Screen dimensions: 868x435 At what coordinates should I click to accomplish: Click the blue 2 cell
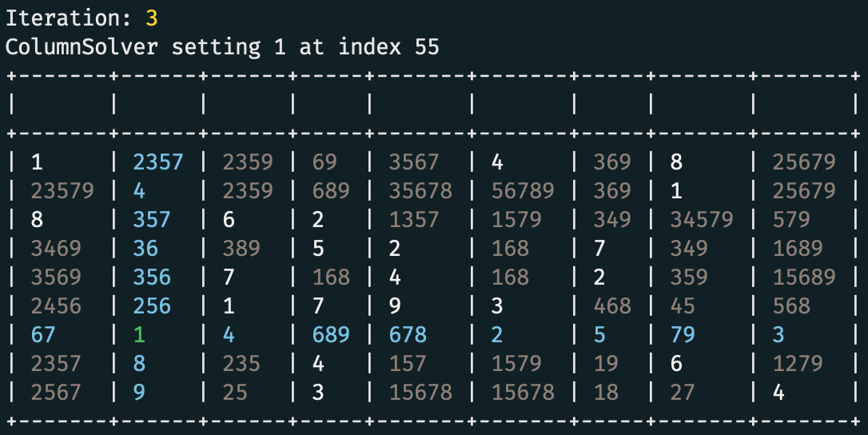(x=497, y=335)
